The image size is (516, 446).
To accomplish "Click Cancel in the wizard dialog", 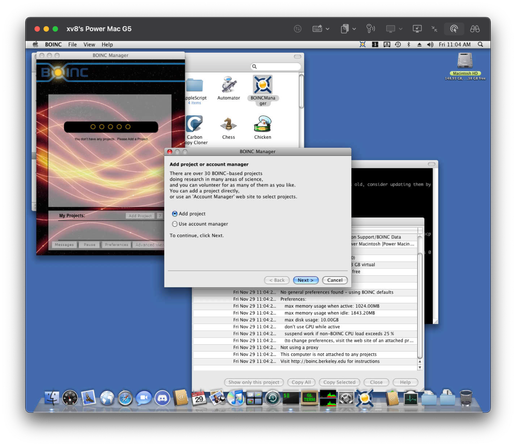I will [335, 280].
